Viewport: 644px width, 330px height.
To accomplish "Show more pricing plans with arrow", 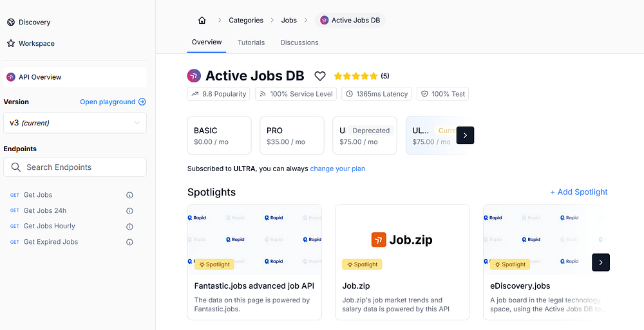I will click(x=465, y=136).
